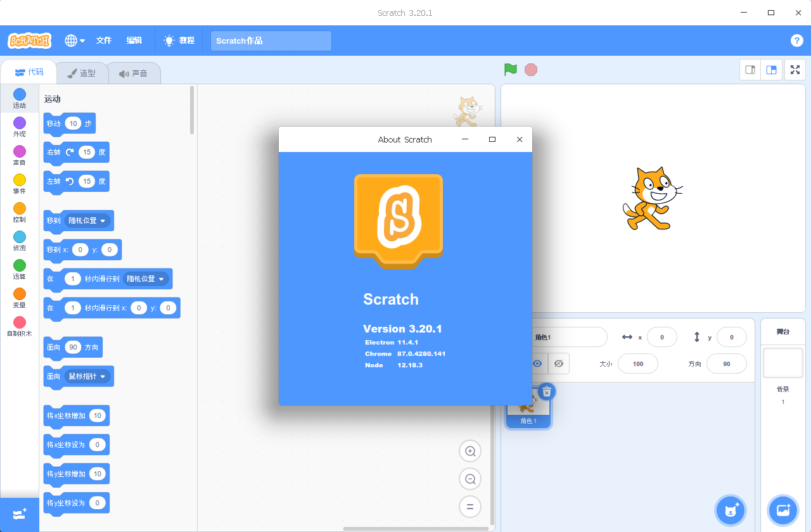This screenshot has width=811, height=532.
Task: Switch to small stage layout
Action: [750, 70]
